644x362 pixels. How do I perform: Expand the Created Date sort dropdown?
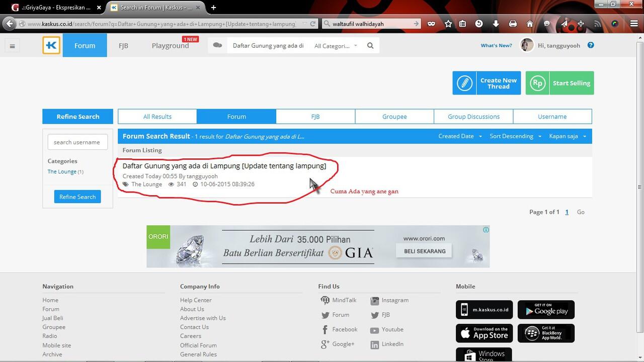[460, 136]
